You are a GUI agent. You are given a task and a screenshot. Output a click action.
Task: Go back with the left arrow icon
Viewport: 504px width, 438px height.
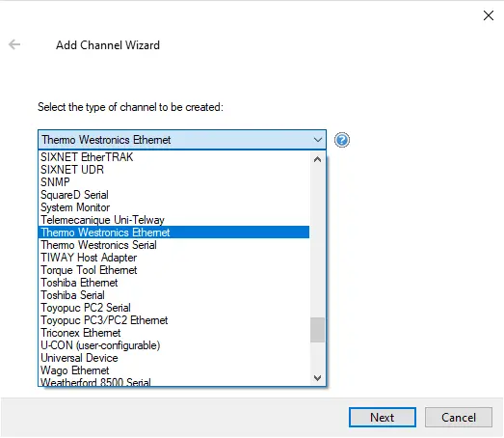14,44
